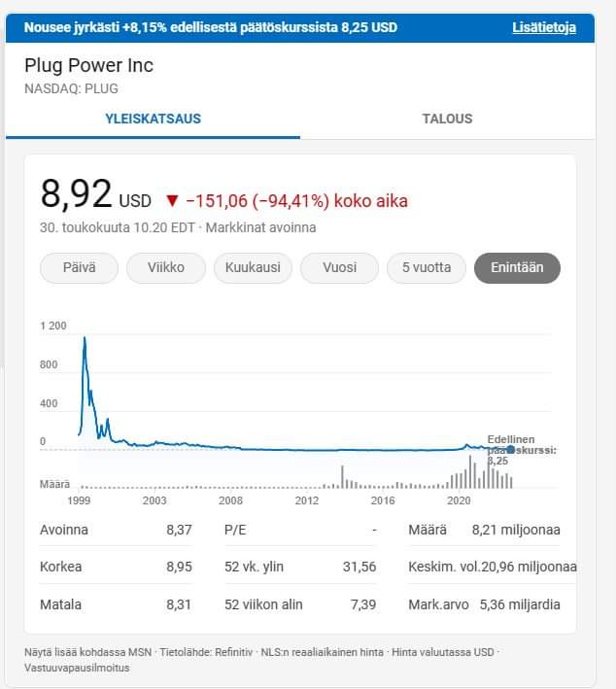
Task: Select the Viikko time range
Action: click(165, 267)
